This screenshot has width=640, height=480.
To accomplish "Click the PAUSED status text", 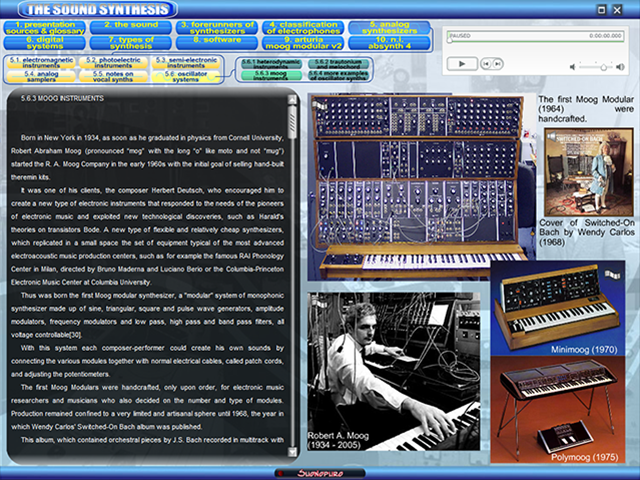I will 460,36.
